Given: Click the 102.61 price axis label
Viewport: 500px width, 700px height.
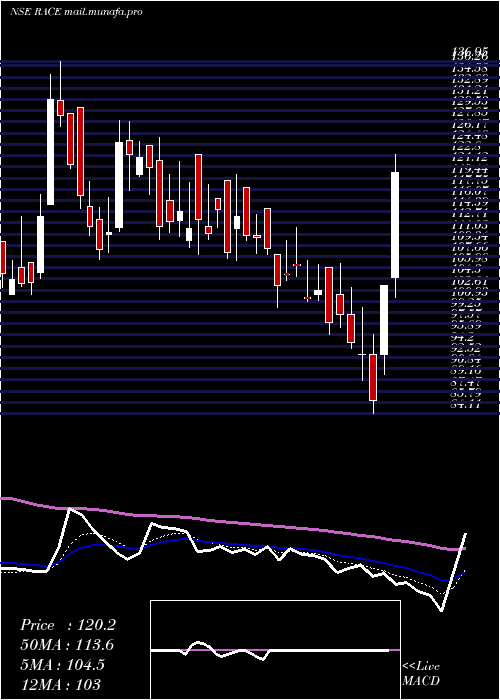Looking at the screenshot, I should (469, 282).
